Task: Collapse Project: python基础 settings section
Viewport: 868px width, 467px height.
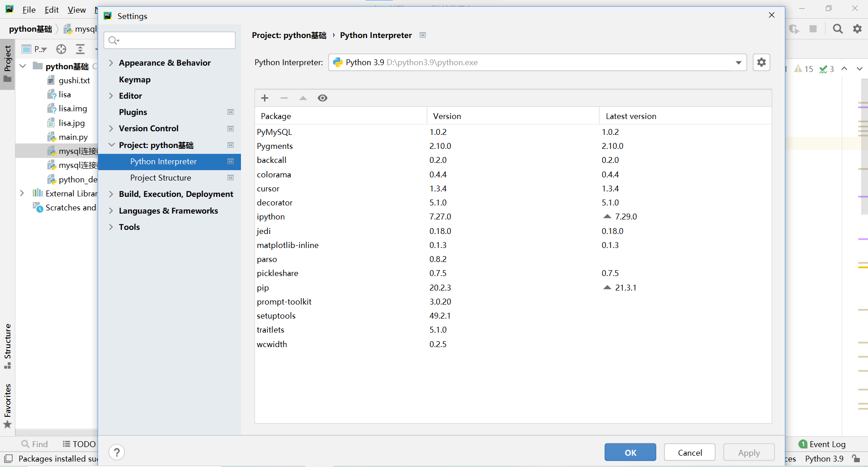Action: click(x=111, y=145)
